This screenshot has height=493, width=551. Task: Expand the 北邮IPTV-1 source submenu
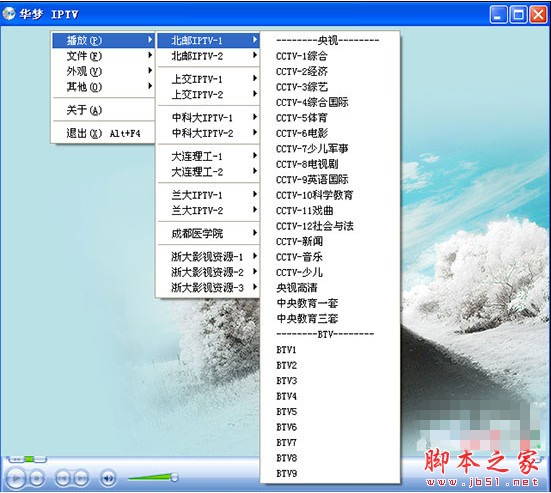click(208, 40)
